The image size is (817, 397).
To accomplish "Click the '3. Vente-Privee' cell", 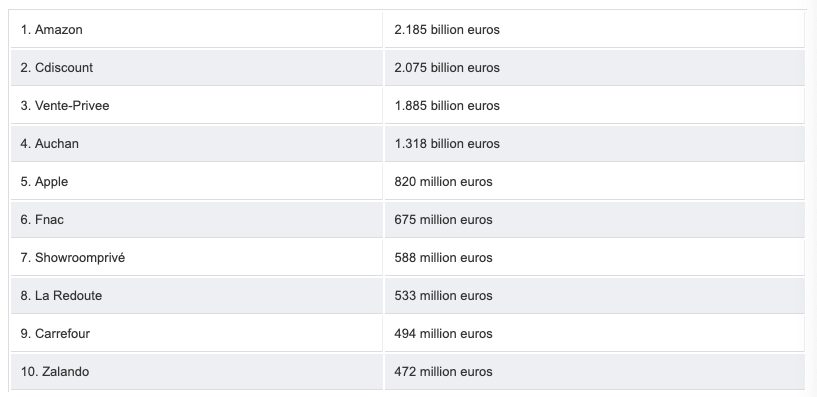I will [196, 106].
